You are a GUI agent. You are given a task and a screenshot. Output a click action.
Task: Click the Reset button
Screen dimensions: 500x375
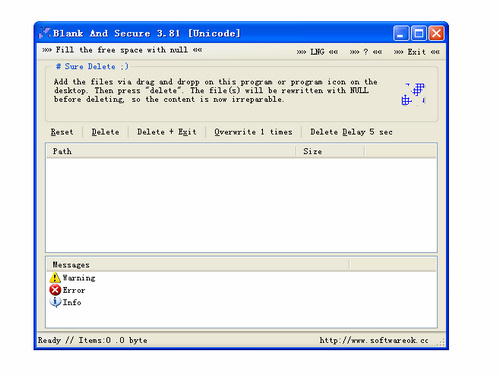[62, 132]
